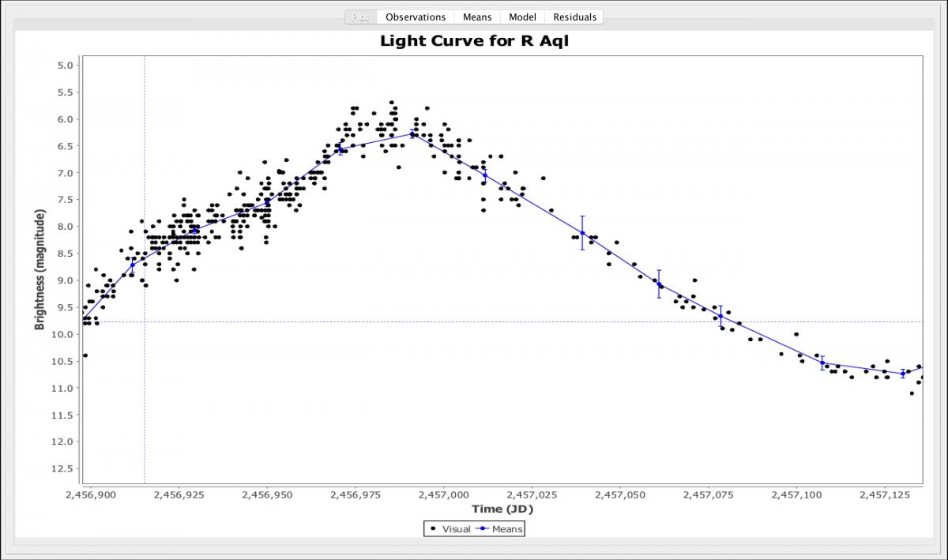Go to the Model tab

[522, 17]
